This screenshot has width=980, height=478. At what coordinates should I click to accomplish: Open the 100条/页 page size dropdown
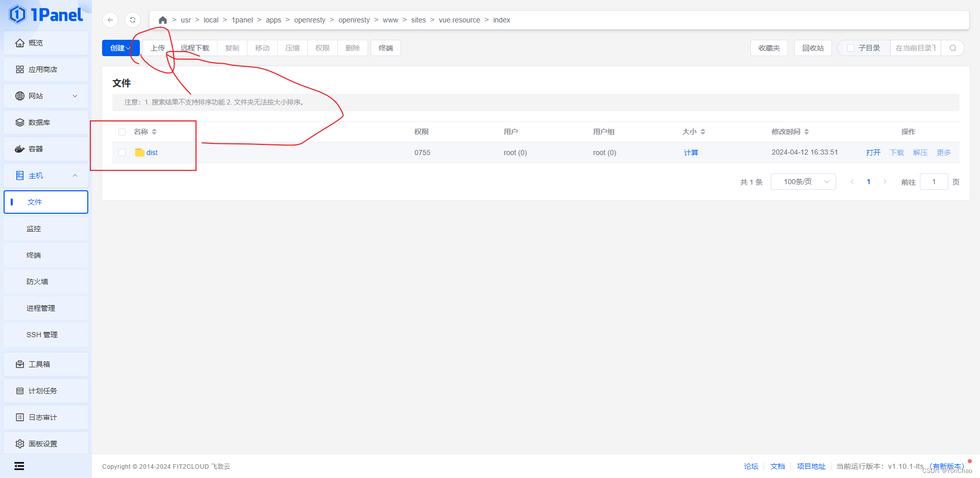803,182
